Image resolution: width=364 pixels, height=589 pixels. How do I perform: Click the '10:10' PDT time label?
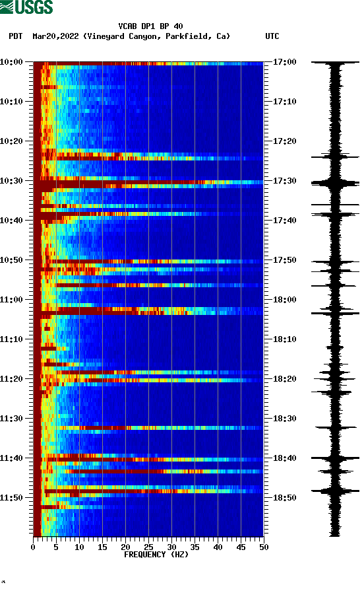(11, 102)
